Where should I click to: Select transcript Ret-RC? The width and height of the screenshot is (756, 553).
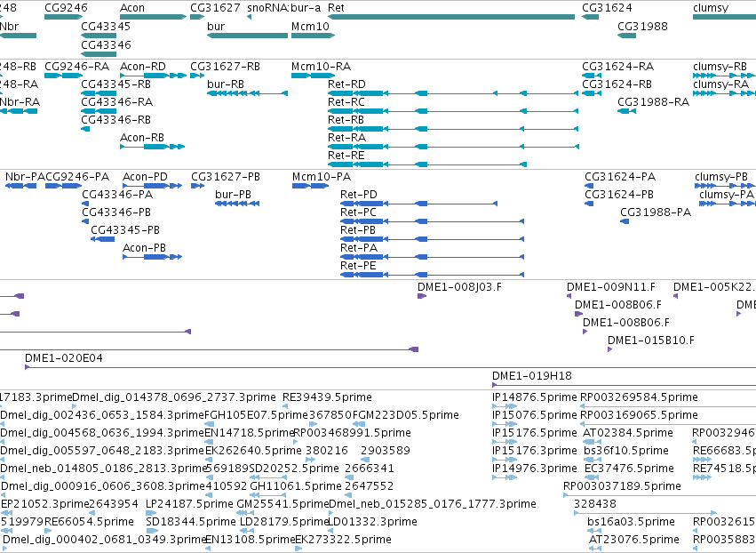pyautogui.click(x=346, y=102)
